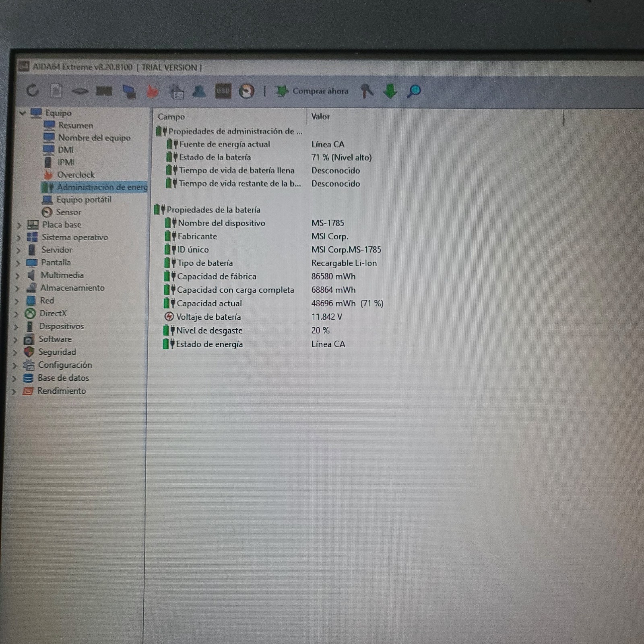This screenshot has height=644, width=644.
Task: Select the Estado de la batería row
Action: pyautogui.click(x=269, y=157)
